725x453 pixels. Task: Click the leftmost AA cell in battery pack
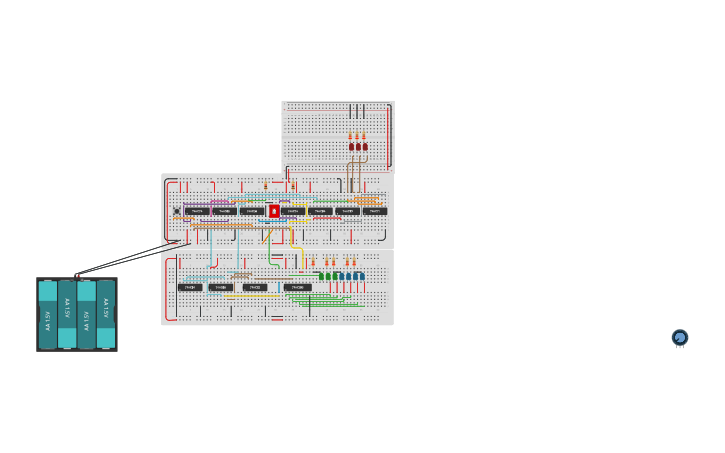[x=48, y=314]
